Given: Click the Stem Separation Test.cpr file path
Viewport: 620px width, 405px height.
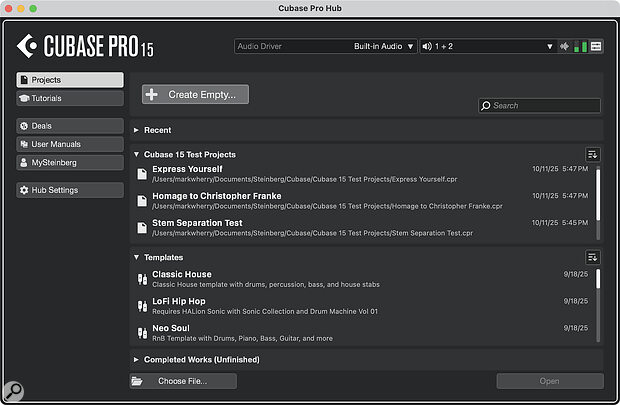Looking at the screenshot, I should point(313,233).
